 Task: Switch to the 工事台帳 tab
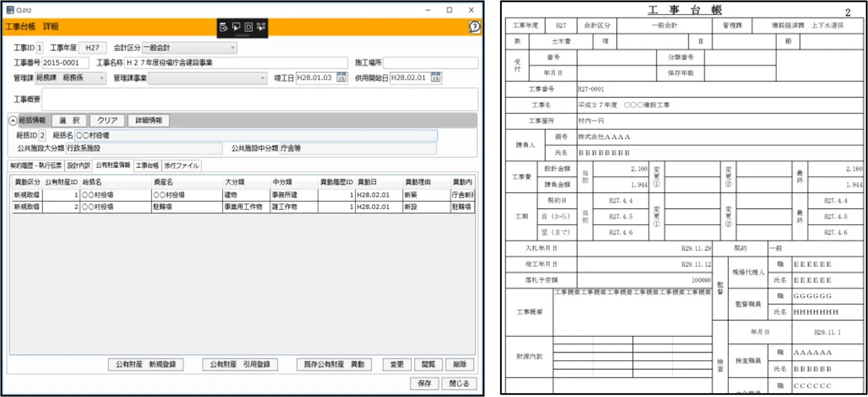148,166
